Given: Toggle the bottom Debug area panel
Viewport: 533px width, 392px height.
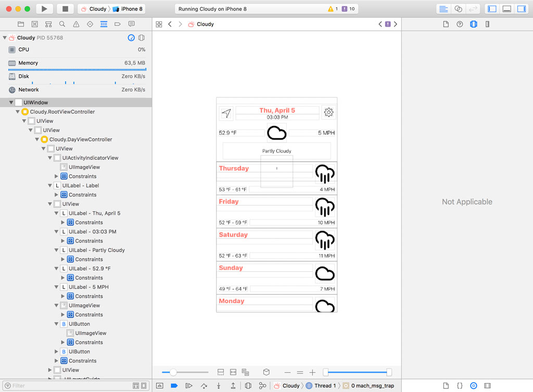Looking at the screenshot, I should [506, 9].
